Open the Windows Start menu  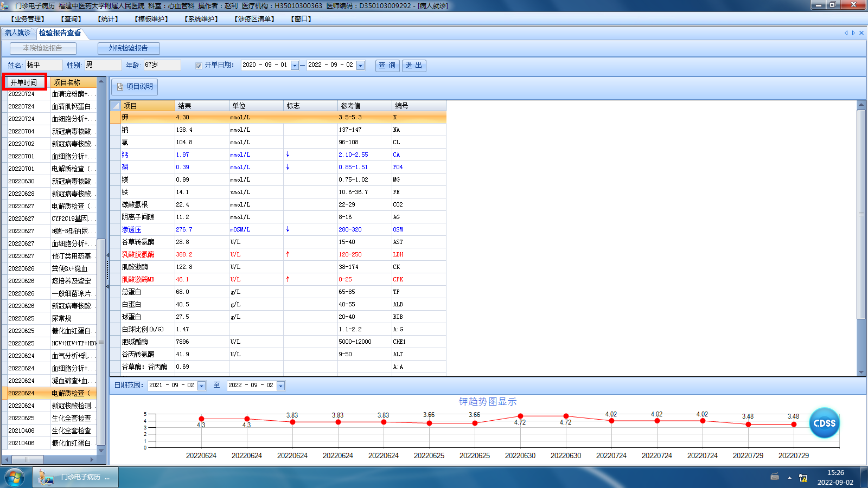15,478
